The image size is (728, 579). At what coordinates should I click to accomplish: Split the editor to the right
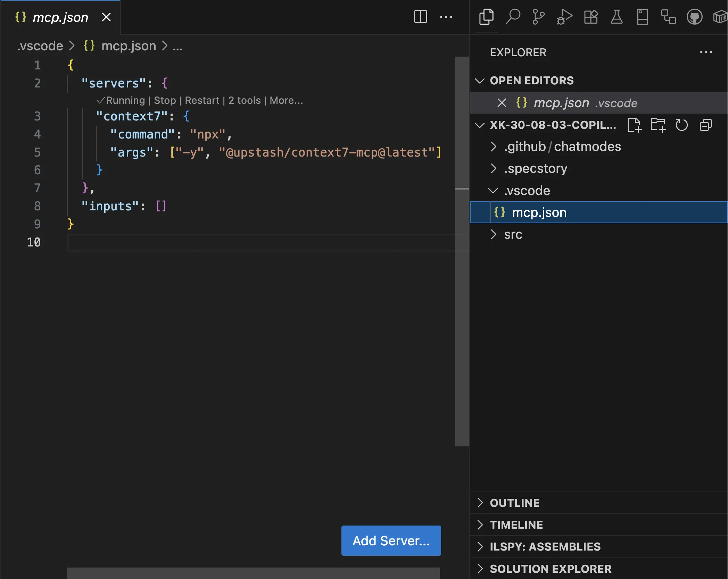[420, 17]
